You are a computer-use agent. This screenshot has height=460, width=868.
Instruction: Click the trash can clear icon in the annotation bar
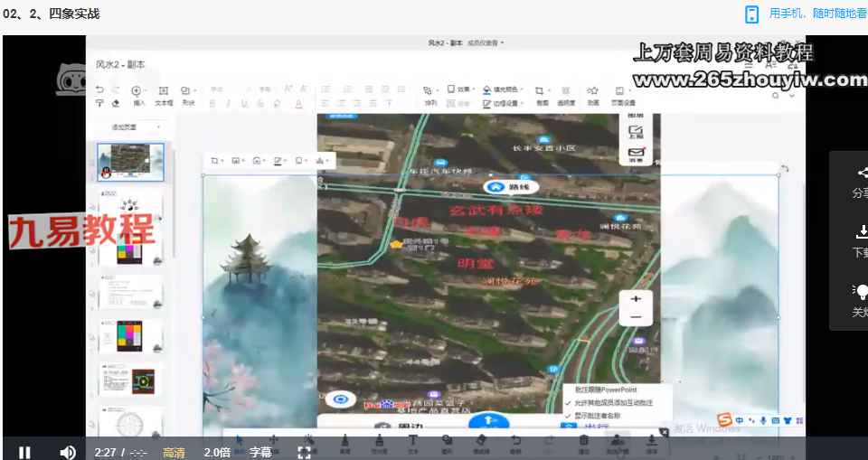pyautogui.click(x=583, y=442)
